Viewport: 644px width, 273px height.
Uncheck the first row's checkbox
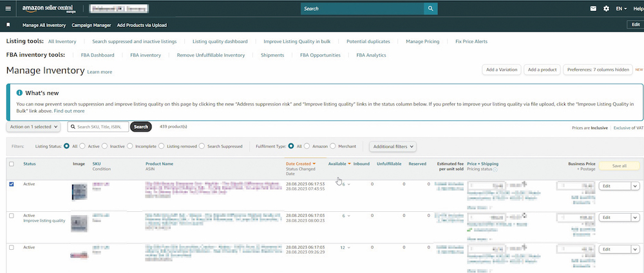(x=12, y=184)
